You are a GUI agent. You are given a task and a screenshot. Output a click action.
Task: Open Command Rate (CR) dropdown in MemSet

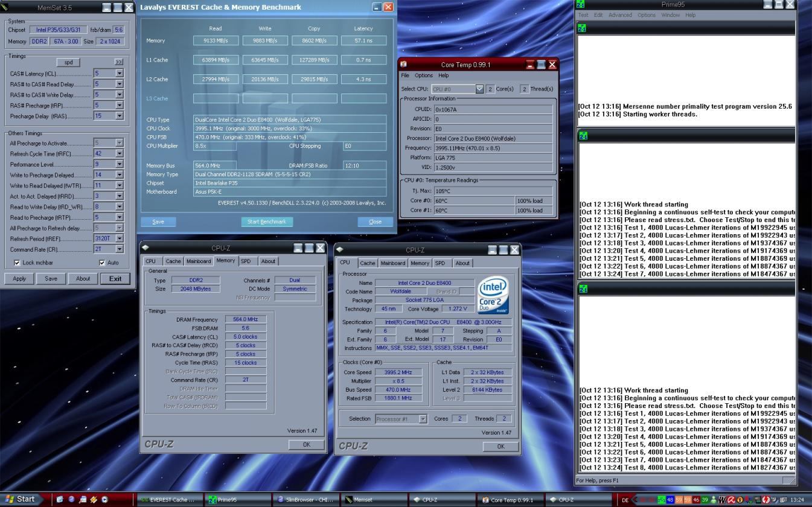[119, 249]
